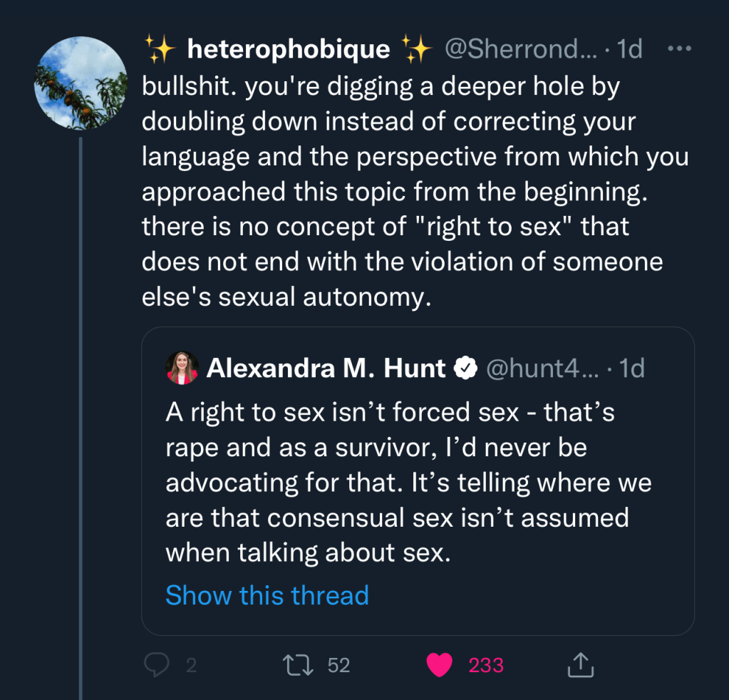Click the Alexandra M. Hunt name
This screenshot has width=729, height=700.
click(x=326, y=368)
